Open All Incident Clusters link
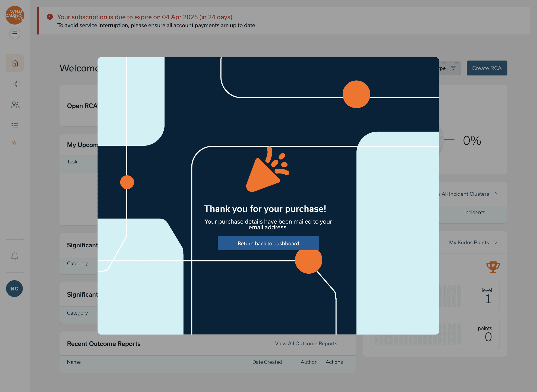537x392 pixels. 465,194
